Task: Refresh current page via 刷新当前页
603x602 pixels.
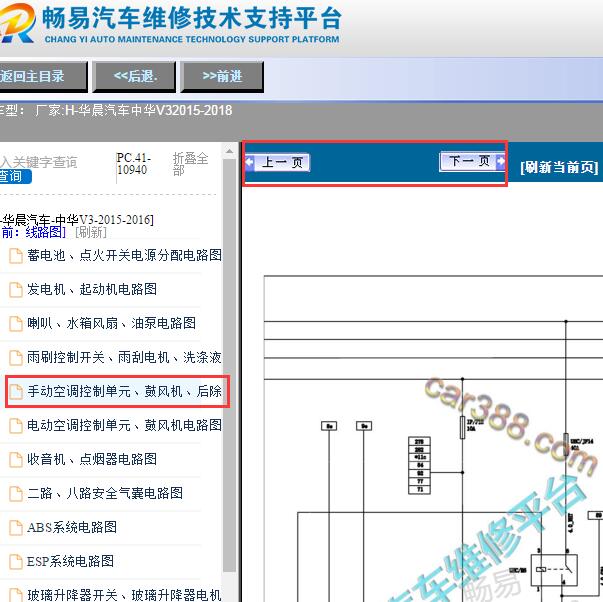Action: click(559, 167)
